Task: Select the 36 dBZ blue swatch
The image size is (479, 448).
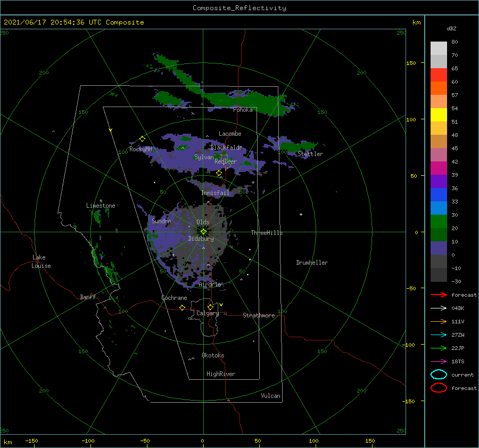Action: 439,195
